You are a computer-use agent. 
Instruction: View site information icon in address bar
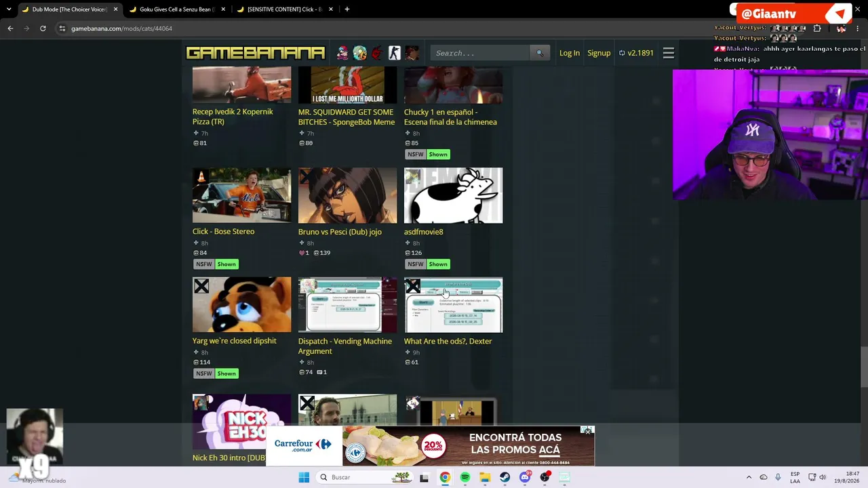pos(62,28)
